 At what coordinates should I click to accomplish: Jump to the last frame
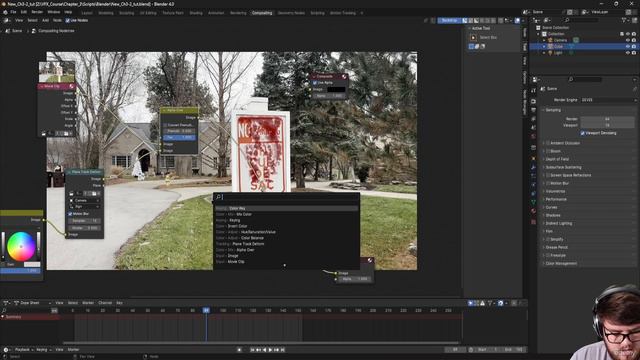coord(282,350)
